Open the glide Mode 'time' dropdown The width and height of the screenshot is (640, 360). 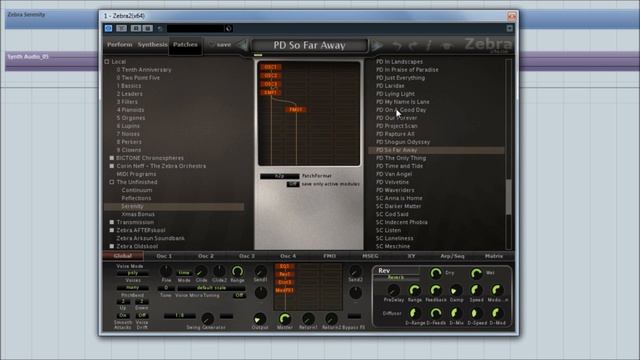184,273
